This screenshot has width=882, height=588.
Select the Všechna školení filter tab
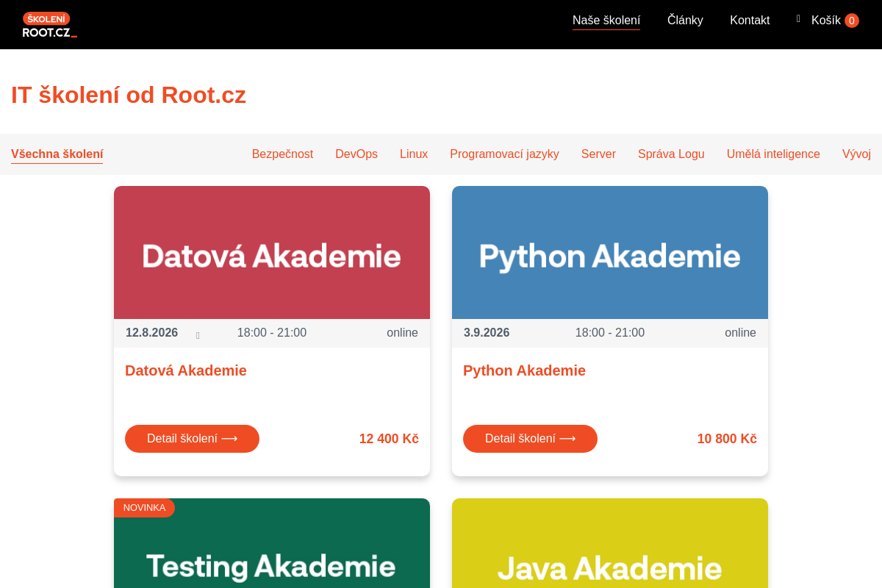(x=57, y=154)
